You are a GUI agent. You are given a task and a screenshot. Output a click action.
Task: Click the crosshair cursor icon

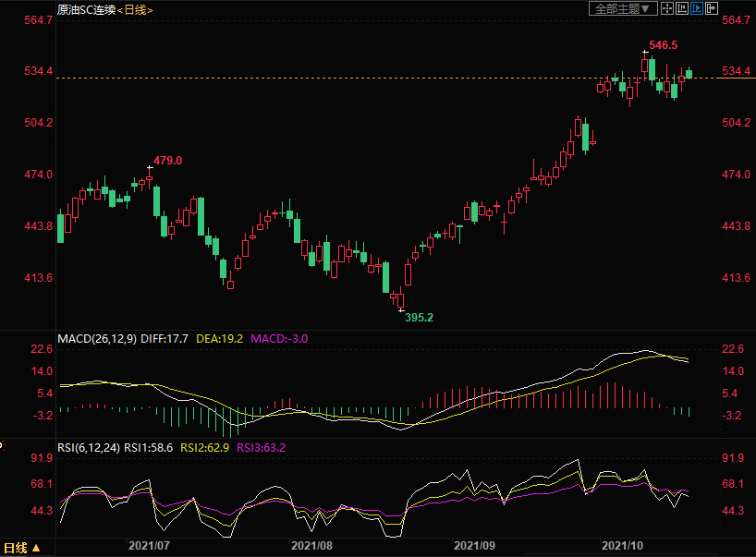[x=669, y=8]
